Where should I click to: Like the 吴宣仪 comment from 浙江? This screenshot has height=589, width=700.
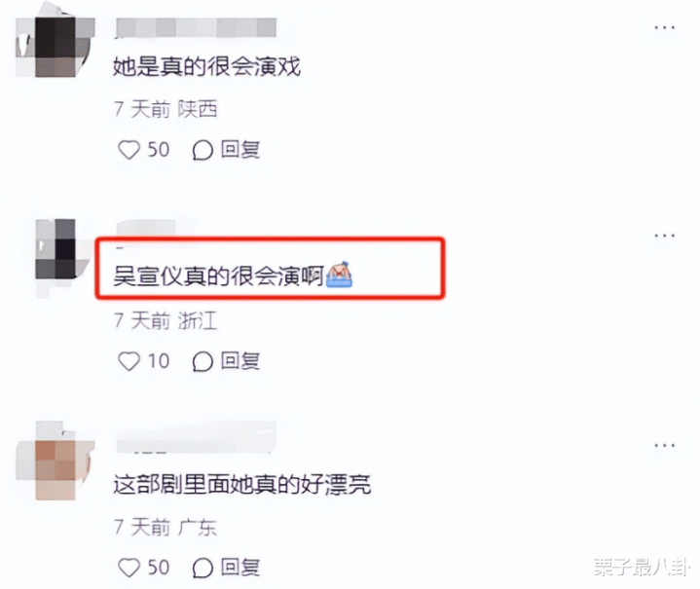click(129, 361)
